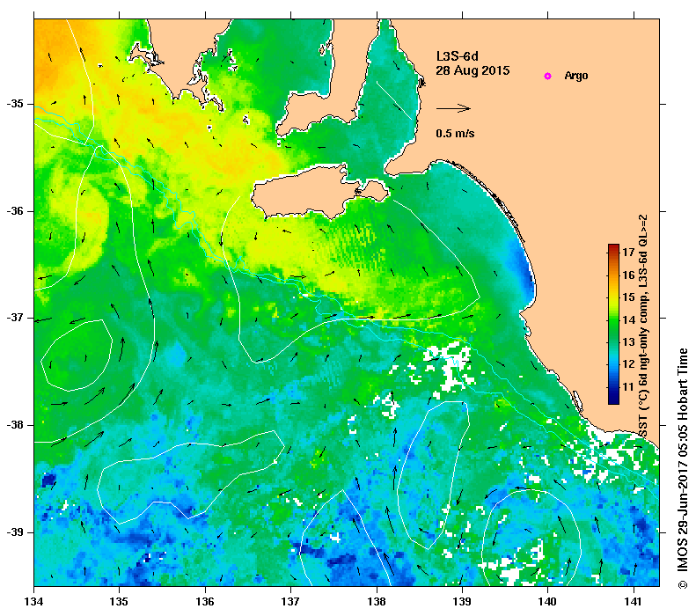696x616 pixels.
Task: Click the longitude label 138
Action: pos(377,602)
